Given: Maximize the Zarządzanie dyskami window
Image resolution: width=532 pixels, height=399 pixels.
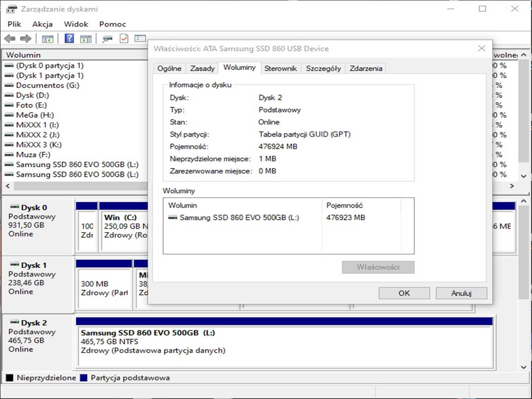Looking at the screenshot, I should pyautogui.click(x=482, y=9).
